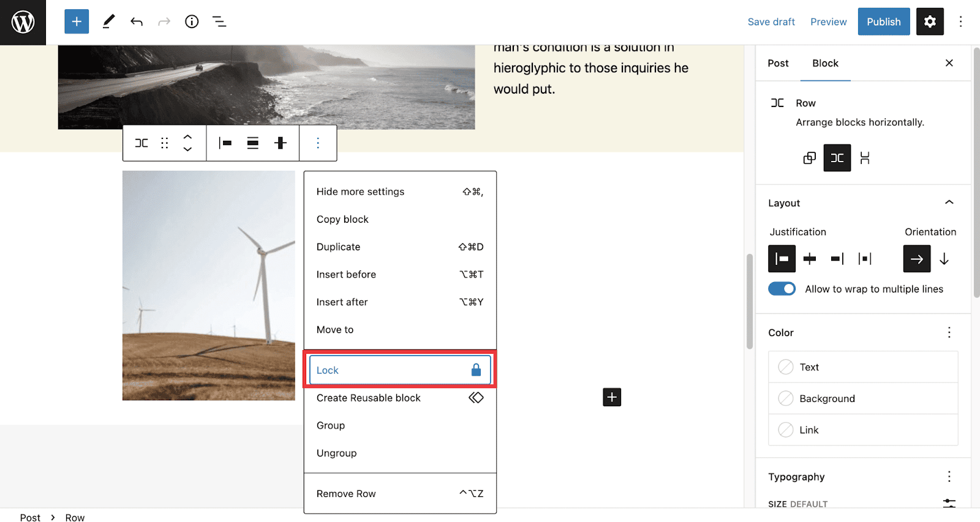
Task: Set justification to center
Action: click(x=810, y=259)
